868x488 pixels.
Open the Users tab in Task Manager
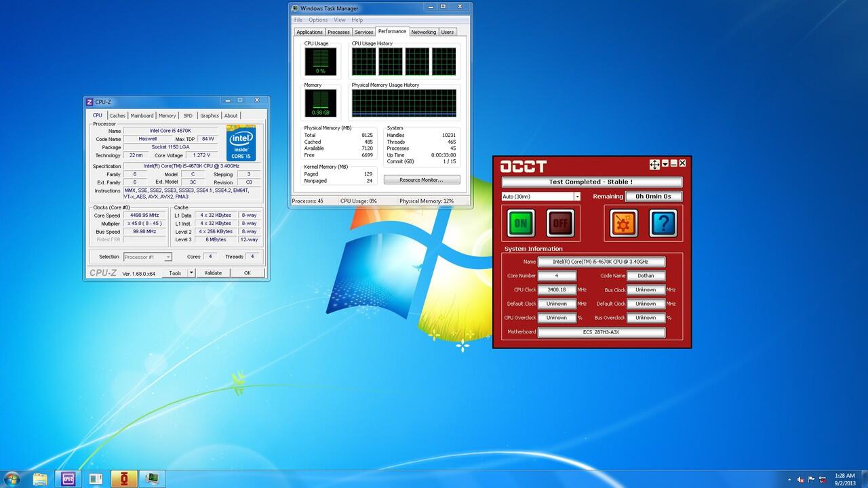coord(448,32)
